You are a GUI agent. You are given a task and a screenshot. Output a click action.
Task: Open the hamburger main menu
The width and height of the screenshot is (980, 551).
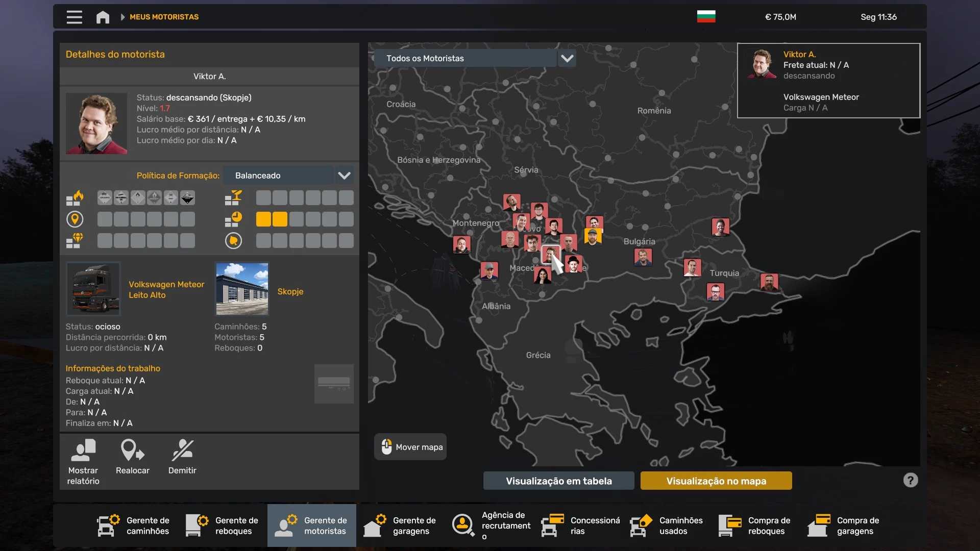[74, 17]
